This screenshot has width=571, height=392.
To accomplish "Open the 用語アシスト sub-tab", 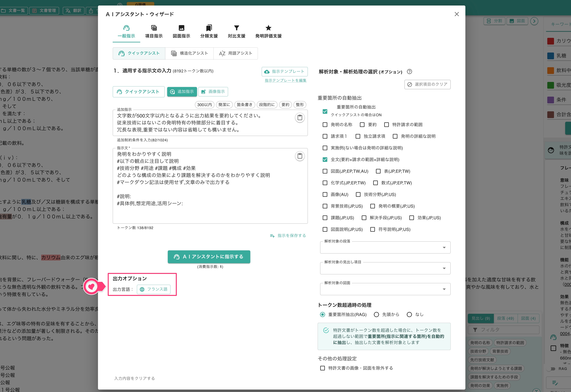I will pos(236,53).
